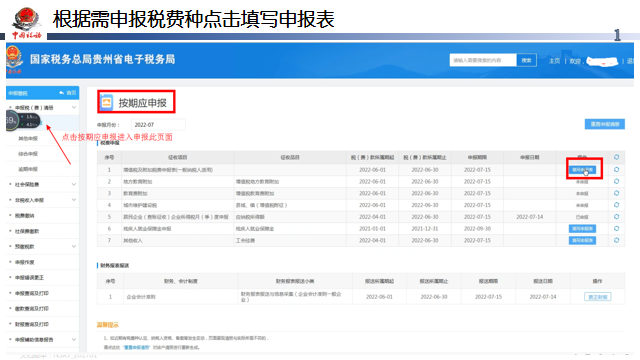Collapse the 申报税(费)清册 sidebar section
Image resolution: width=640 pixels, height=360 pixels.
tap(74, 107)
